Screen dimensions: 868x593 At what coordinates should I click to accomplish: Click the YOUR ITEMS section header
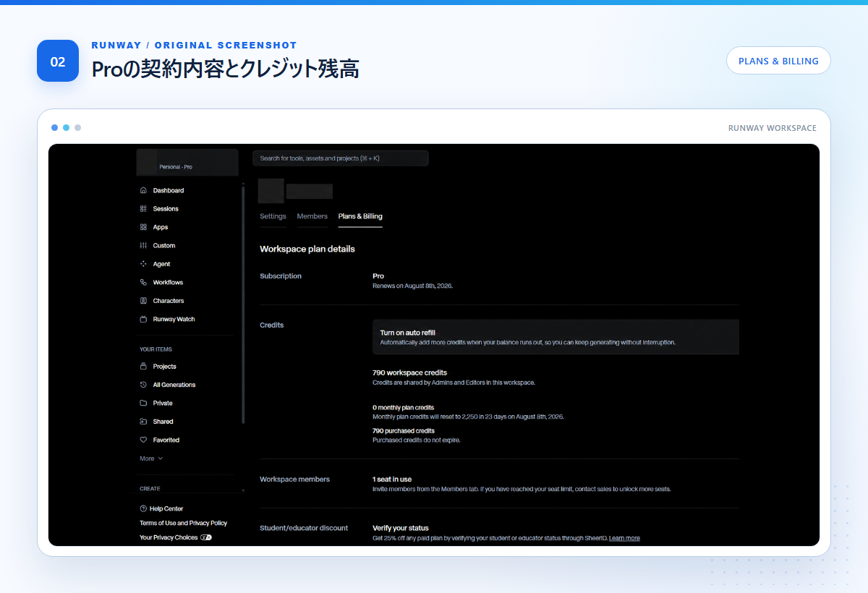pyautogui.click(x=156, y=349)
